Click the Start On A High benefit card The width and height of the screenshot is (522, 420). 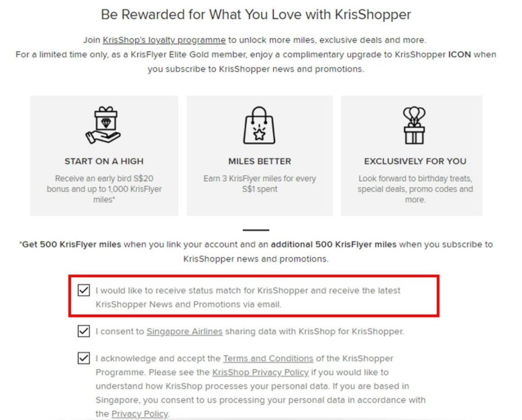(x=104, y=154)
